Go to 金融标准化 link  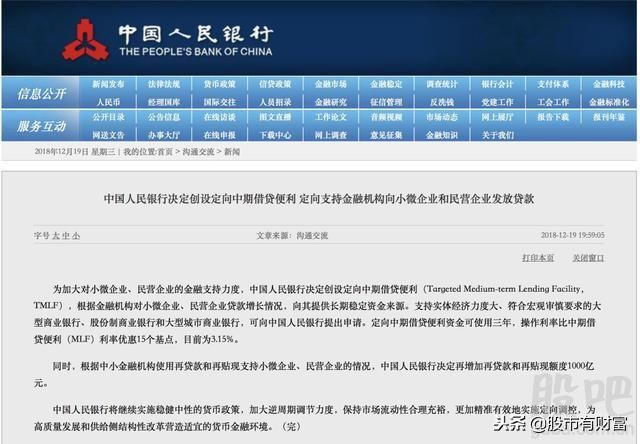click(609, 102)
